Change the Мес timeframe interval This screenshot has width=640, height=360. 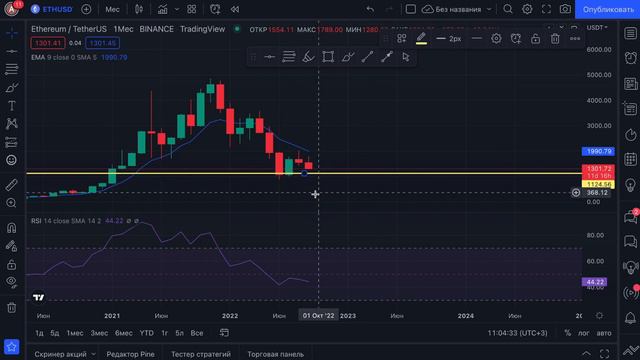112,9
